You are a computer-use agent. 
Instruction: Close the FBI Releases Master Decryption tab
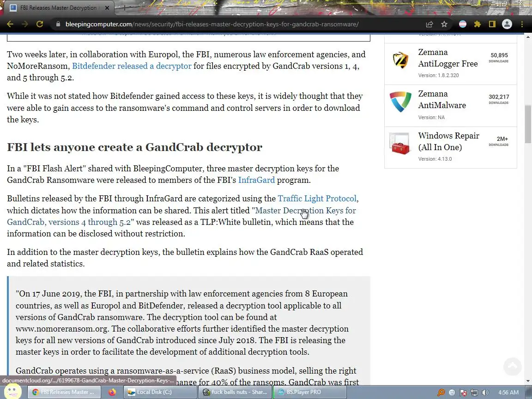(x=107, y=7)
